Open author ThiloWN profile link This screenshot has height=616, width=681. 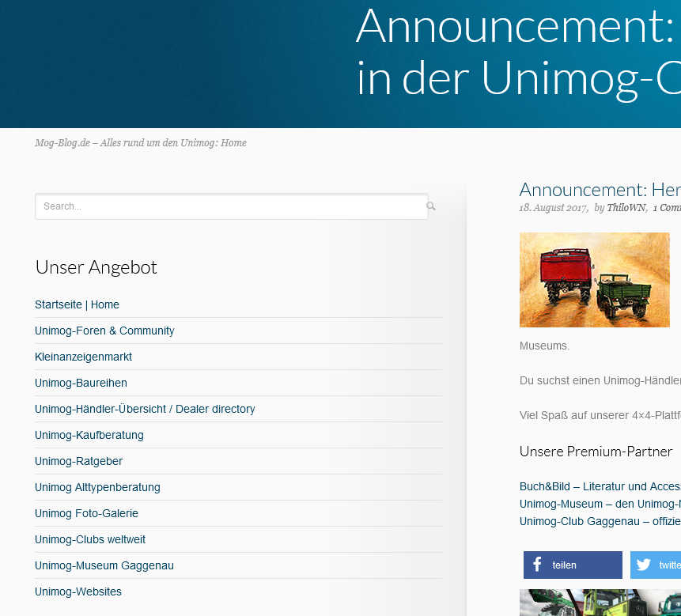pyautogui.click(x=626, y=208)
